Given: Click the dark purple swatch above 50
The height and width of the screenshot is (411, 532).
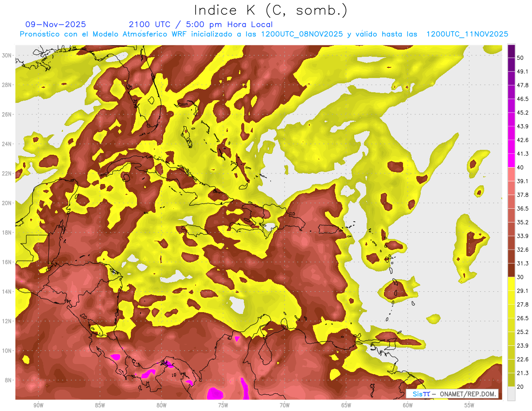Looking at the screenshot, I should point(511,51).
